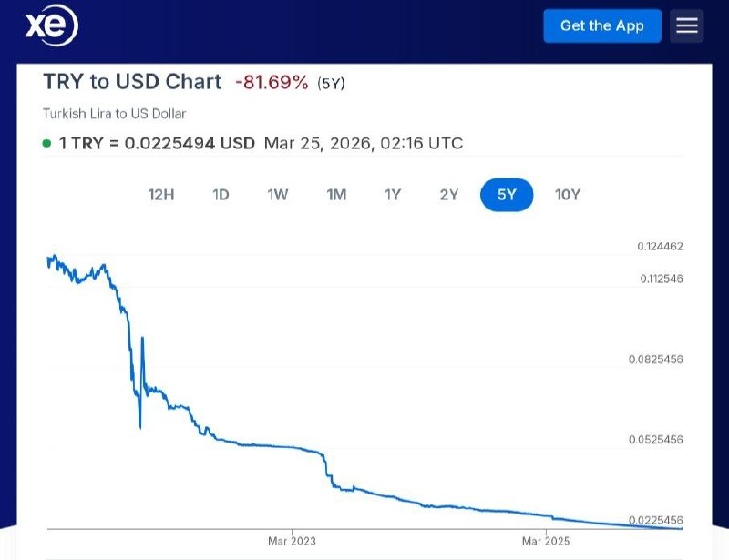Click the green live rate dot
Viewport: 729px width, 560px height.
pyautogui.click(x=47, y=144)
